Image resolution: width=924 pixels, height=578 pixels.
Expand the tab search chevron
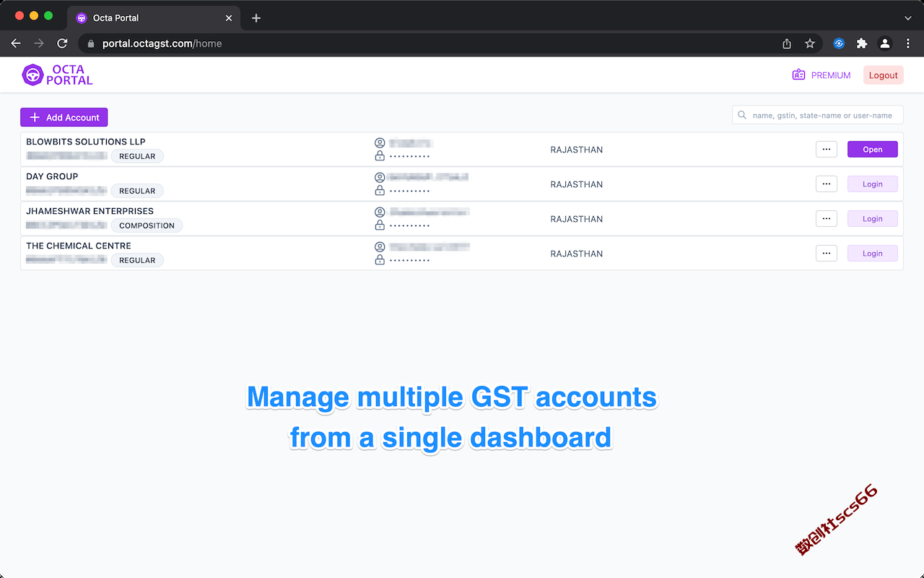tap(908, 18)
